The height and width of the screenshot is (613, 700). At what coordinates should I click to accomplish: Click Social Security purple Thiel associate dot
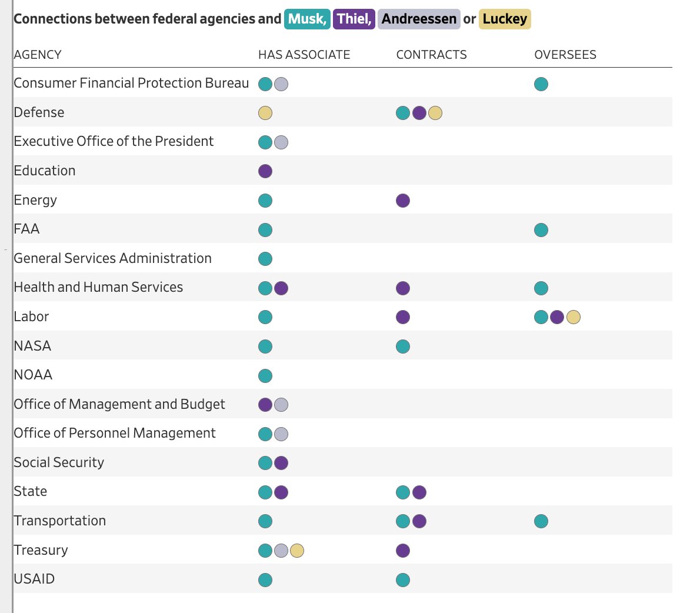click(281, 463)
